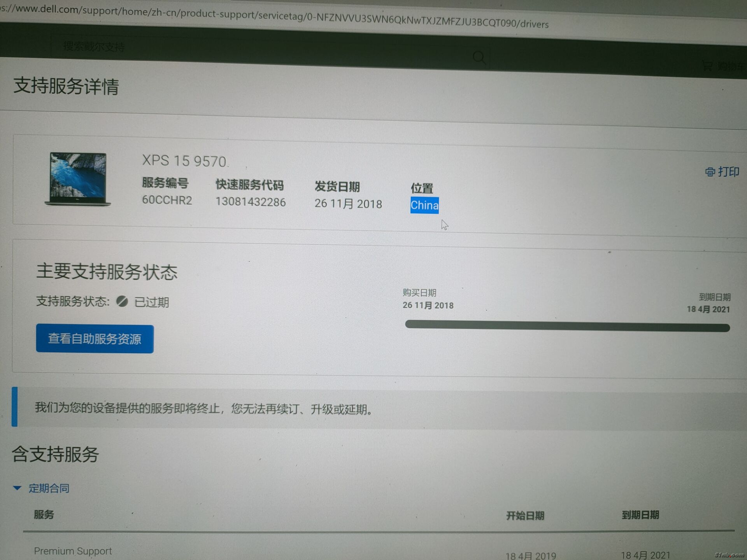Click the Premium Support row
Screen dimensions: 747x560
tap(379, 552)
